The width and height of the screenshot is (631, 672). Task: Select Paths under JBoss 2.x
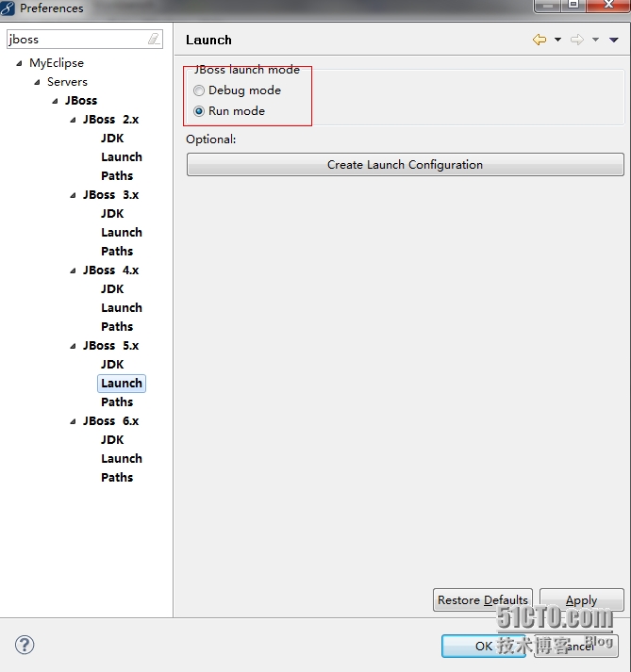click(x=117, y=175)
